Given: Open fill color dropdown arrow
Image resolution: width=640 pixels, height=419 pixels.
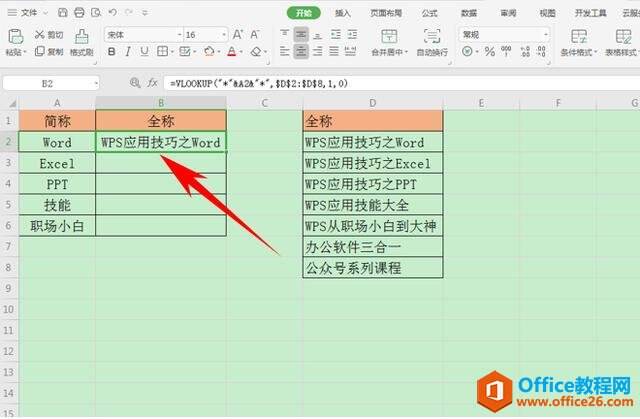Looking at the screenshot, I should (219, 52).
